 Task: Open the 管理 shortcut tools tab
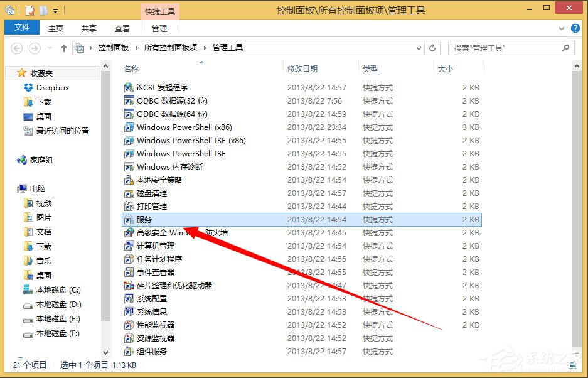(159, 28)
